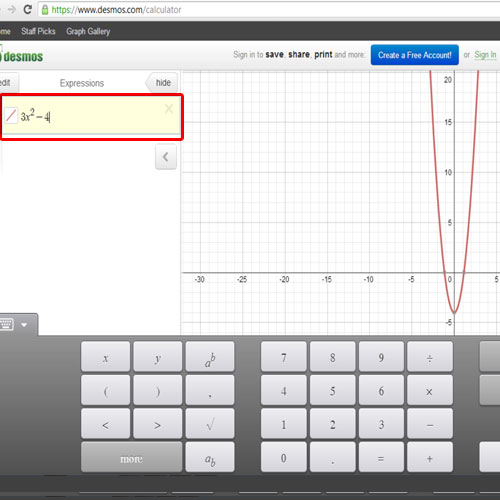Toggle the on-screen keyboard icon
500x500 pixels.
tap(7, 324)
